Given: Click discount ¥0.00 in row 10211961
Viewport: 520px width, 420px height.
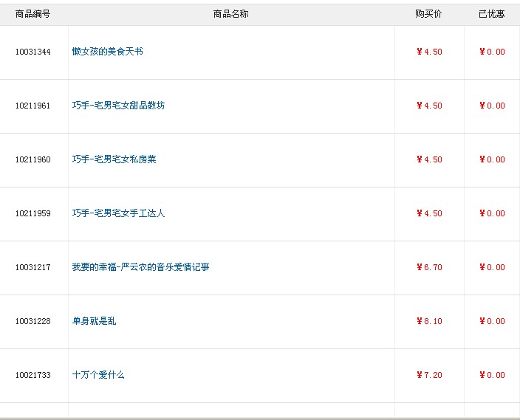Looking at the screenshot, I should 492,106.
